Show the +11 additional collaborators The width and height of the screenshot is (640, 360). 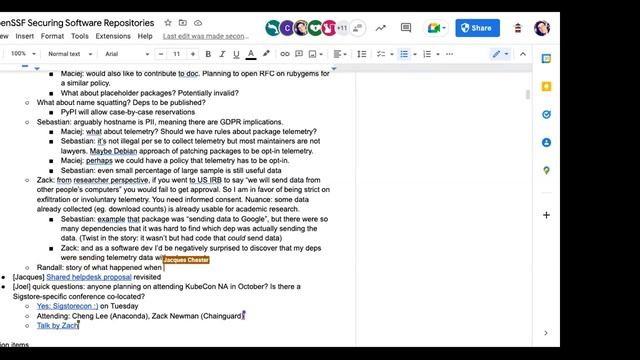(x=342, y=28)
